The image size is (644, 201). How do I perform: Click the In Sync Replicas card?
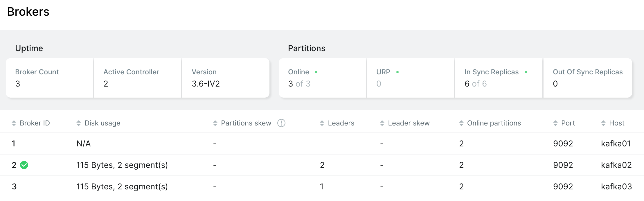499,78
